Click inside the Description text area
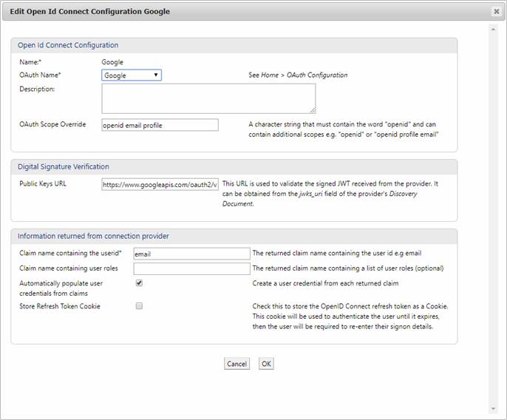507x420 pixels. tap(208, 98)
